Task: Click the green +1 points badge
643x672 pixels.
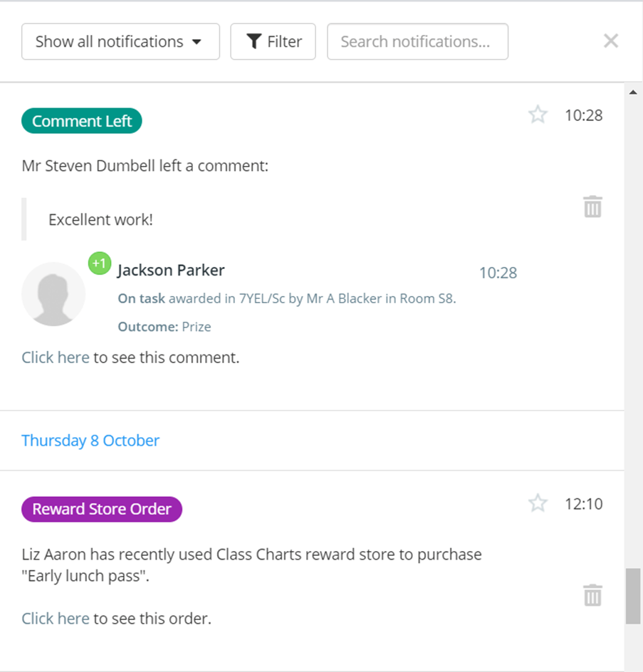Action: point(99,263)
